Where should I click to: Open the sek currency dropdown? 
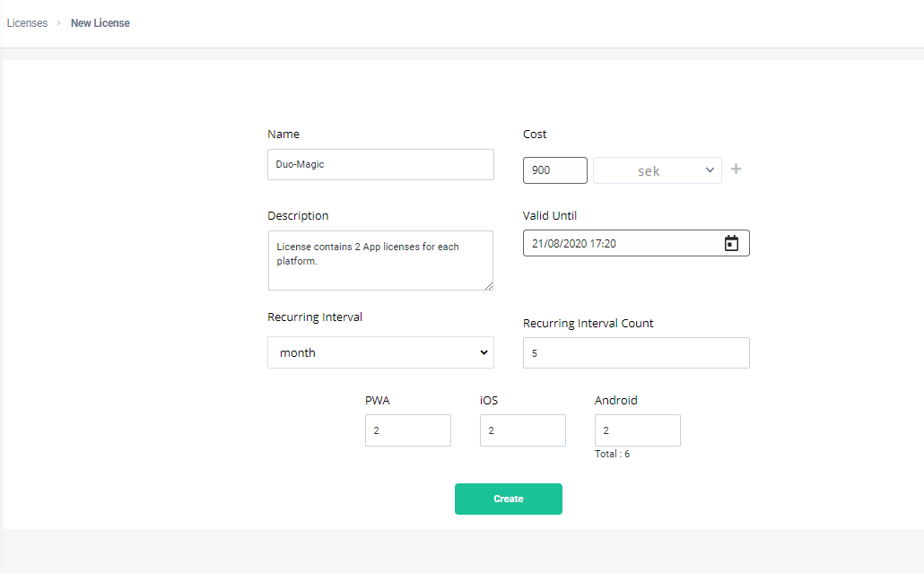click(657, 170)
